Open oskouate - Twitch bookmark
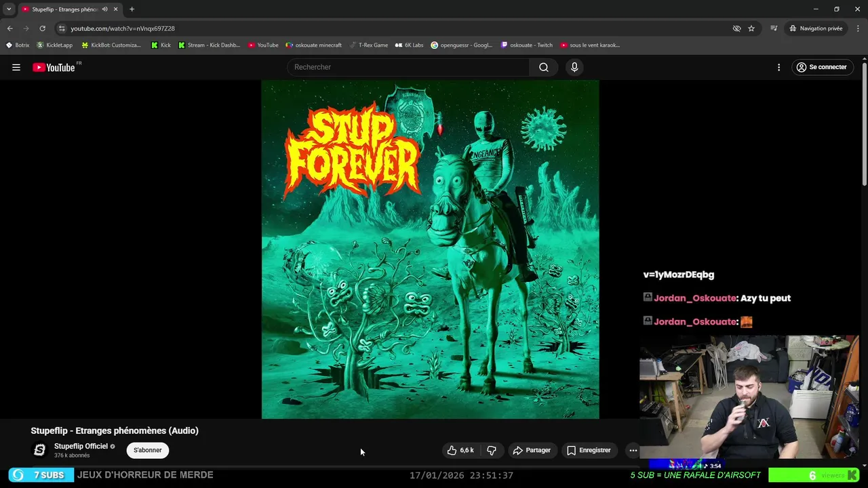Viewport: 868px width, 488px height. pyautogui.click(x=527, y=45)
